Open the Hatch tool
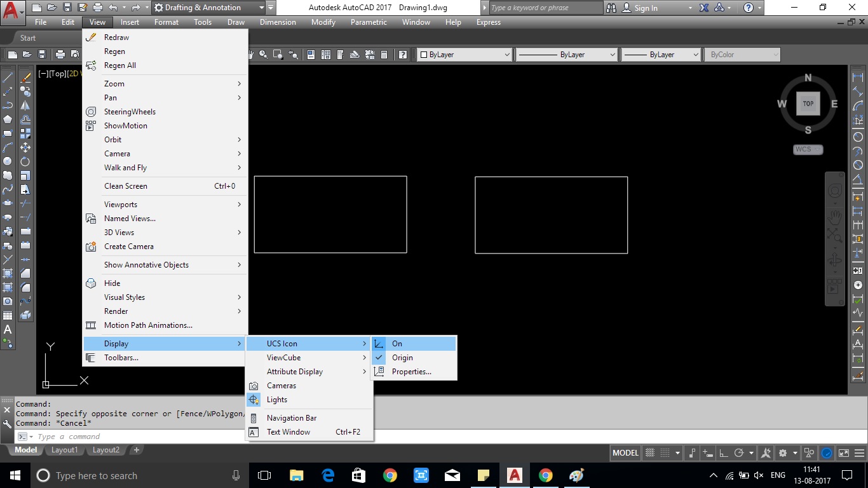The image size is (868, 488). (8, 272)
